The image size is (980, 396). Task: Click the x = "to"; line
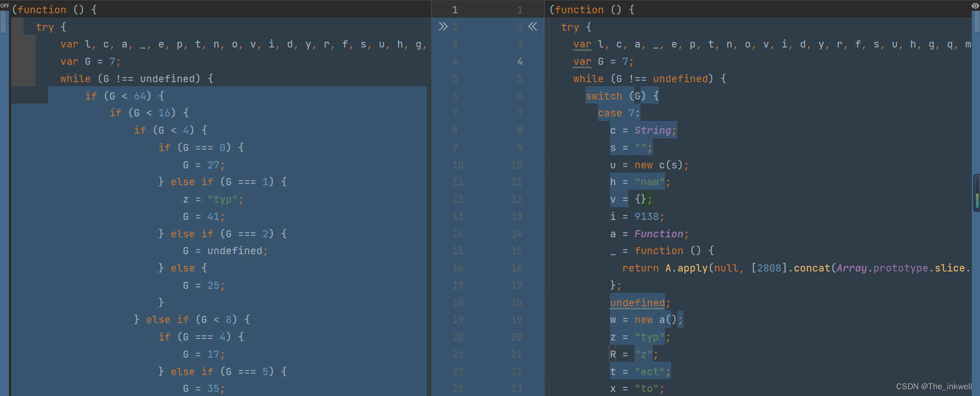tap(637, 388)
